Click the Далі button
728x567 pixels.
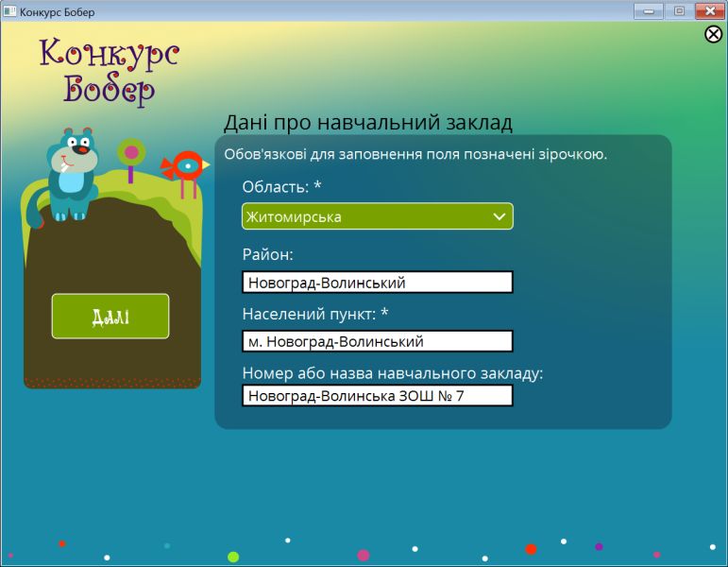(x=110, y=316)
